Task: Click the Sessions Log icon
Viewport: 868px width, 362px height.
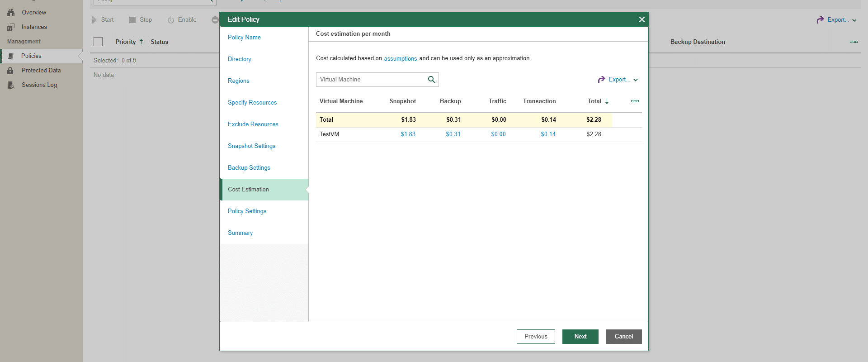Action: (x=11, y=85)
